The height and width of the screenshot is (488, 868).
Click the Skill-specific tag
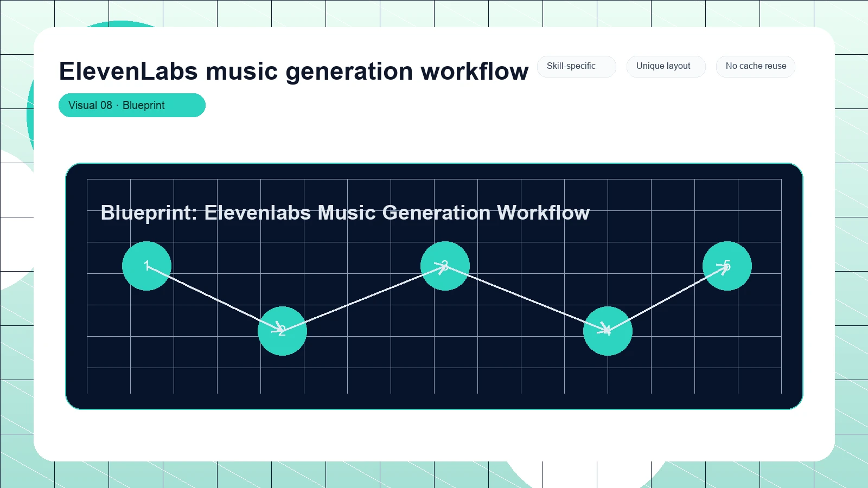pyautogui.click(x=576, y=66)
